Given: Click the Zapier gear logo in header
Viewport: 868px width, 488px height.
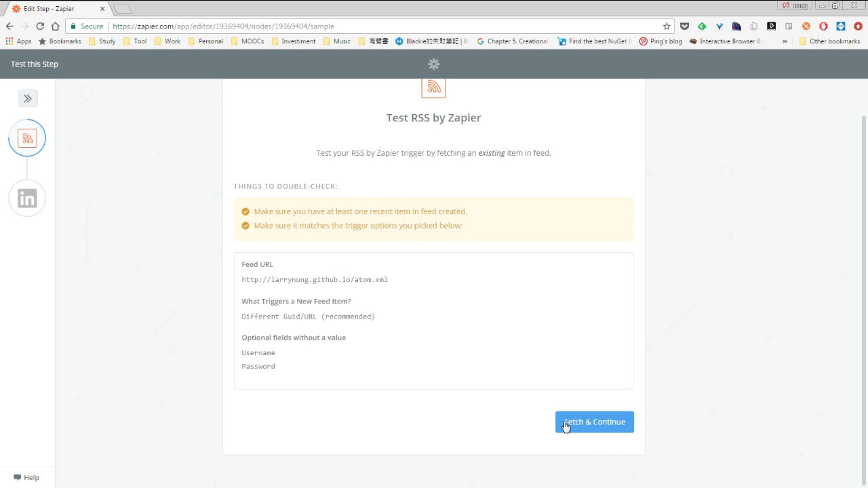Looking at the screenshot, I should coord(434,64).
